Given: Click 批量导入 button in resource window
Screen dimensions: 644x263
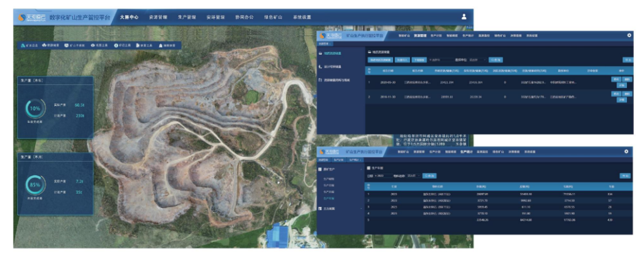Looking at the screenshot, I should pyautogui.click(x=402, y=60).
